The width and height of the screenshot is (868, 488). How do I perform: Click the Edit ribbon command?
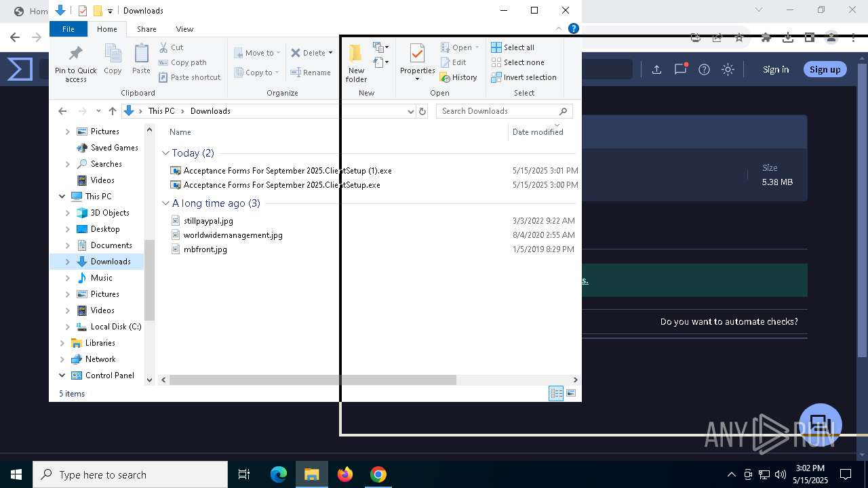(x=453, y=62)
